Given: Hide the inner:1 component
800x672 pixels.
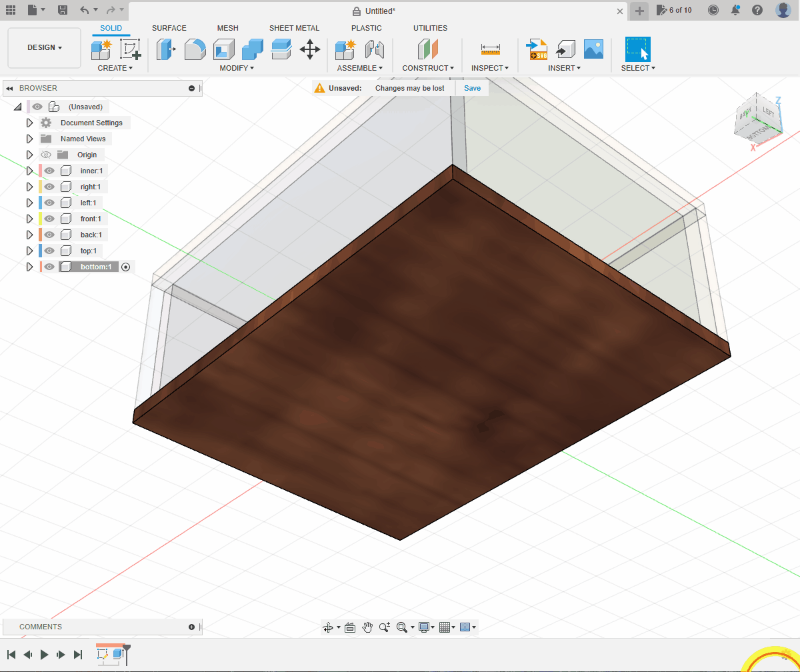Looking at the screenshot, I should (49, 171).
